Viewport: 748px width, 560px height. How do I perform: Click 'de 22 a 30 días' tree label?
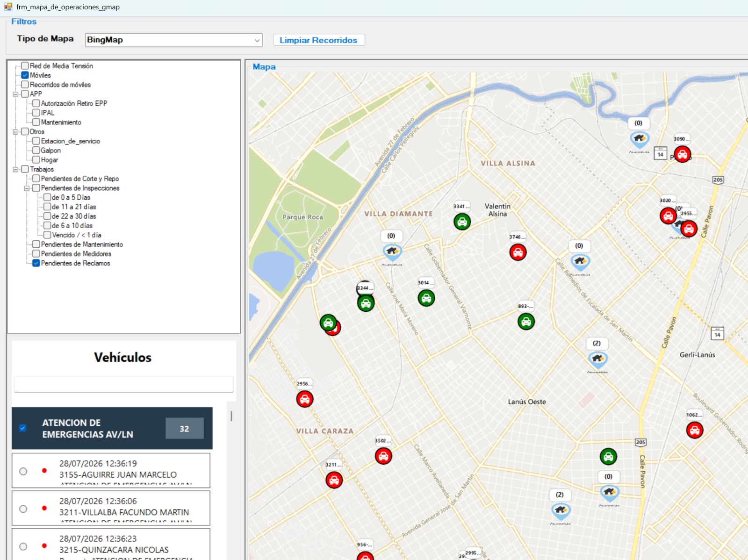point(74,216)
